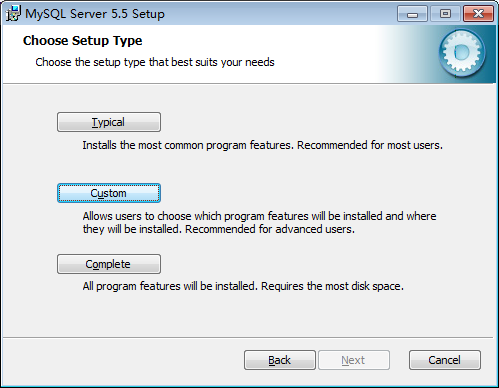
Task: Select the Custom setup type
Action: [109, 193]
